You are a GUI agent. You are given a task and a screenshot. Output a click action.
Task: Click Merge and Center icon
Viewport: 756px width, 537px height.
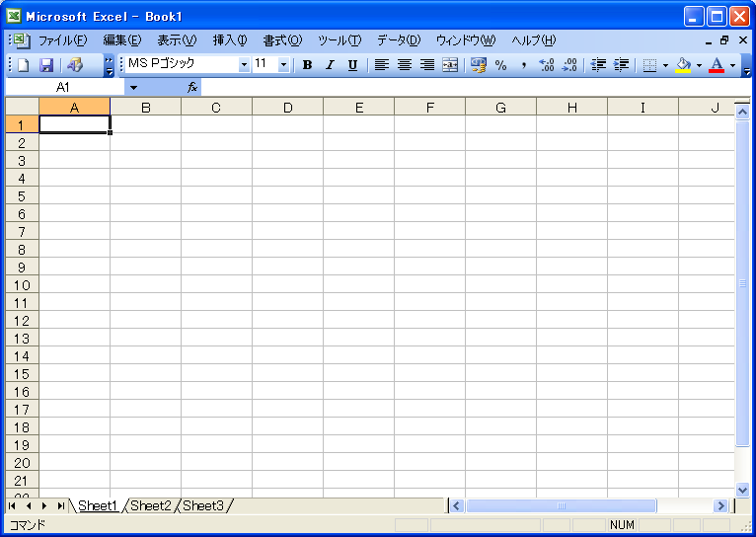tap(450, 65)
